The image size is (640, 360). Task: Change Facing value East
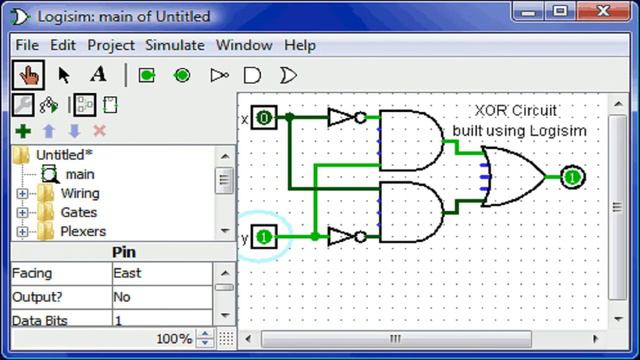coord(162,273)
